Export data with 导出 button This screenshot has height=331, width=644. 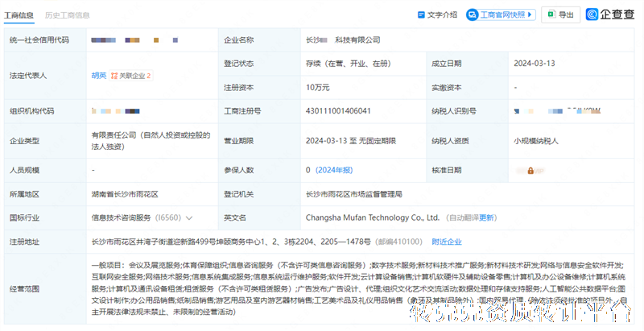click(560, 14)
